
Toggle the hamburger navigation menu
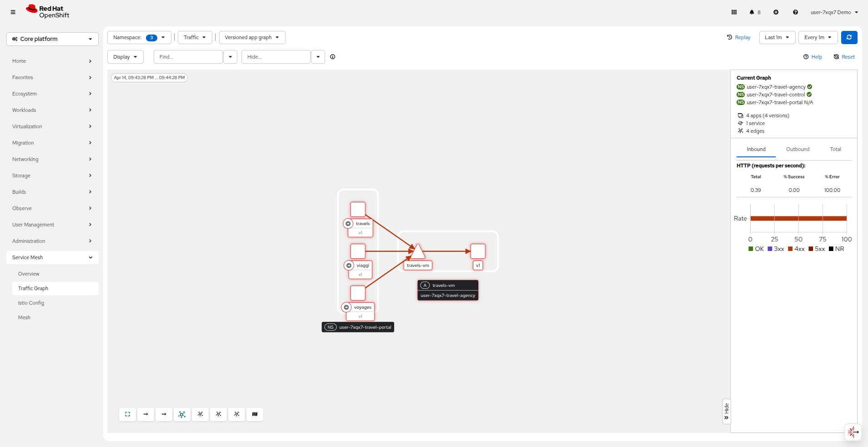pyautogui.click(x=13, y=12)
